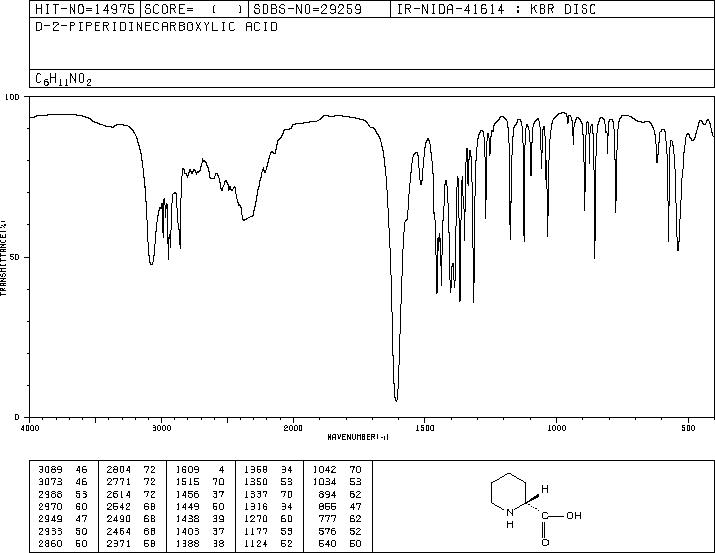Click the 3000 wavenumber axis label
Image resolution: width=715 pixels, height=553 pixels.
(x=161, y=428)
